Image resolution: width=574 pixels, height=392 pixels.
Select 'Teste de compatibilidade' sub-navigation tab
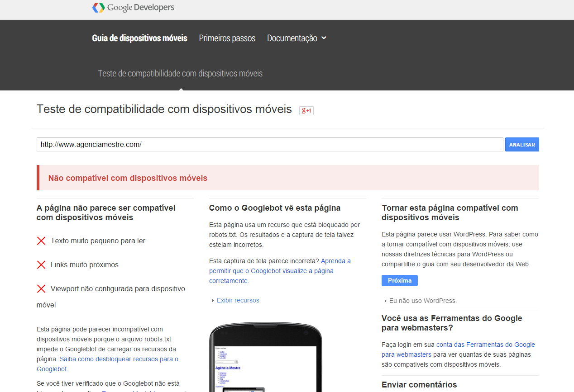coord(180,73)
